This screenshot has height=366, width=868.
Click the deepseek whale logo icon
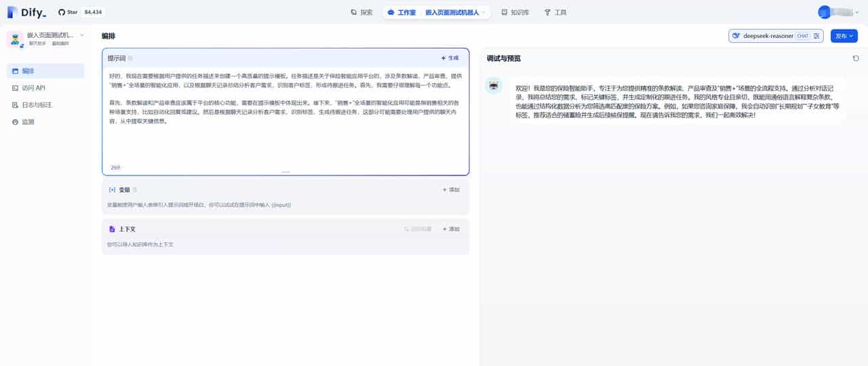pyautogui.click(x=736, y=36)
